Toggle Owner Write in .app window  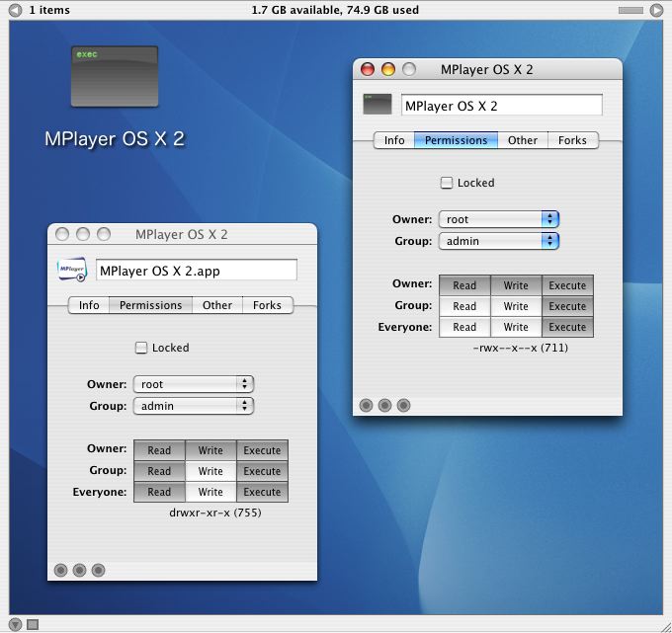(x=210, y=450)
